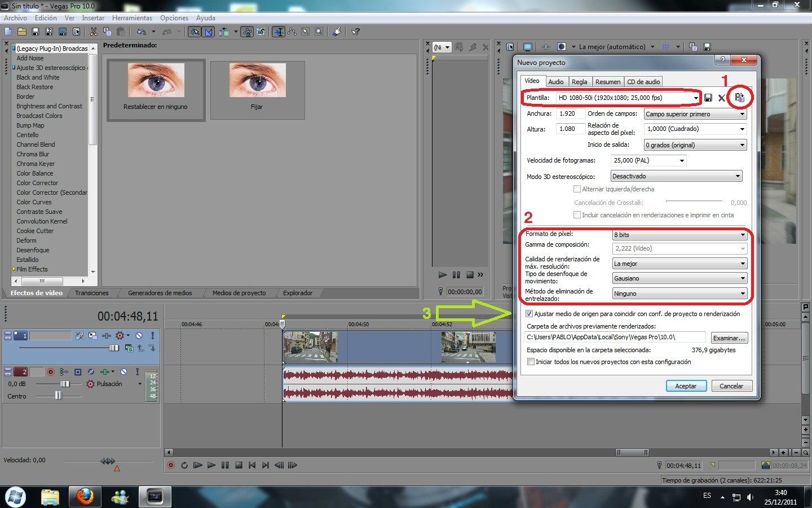The image size is (812, 508).
Task: Solo audio track 2 exclamation icon
Action: point(138,371)
